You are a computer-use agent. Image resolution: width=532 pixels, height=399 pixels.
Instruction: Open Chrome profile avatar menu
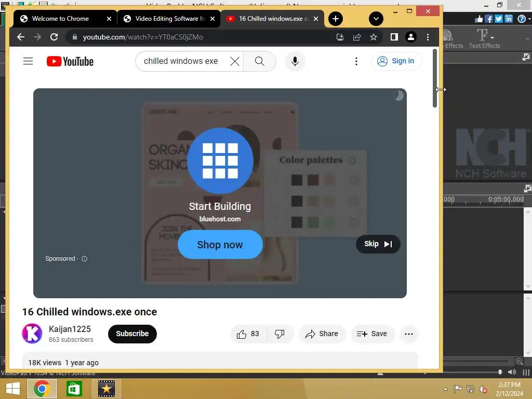411,37
